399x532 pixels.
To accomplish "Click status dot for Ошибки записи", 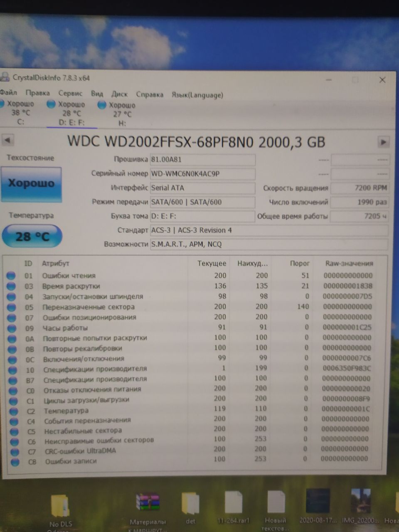I will point(15,462).
